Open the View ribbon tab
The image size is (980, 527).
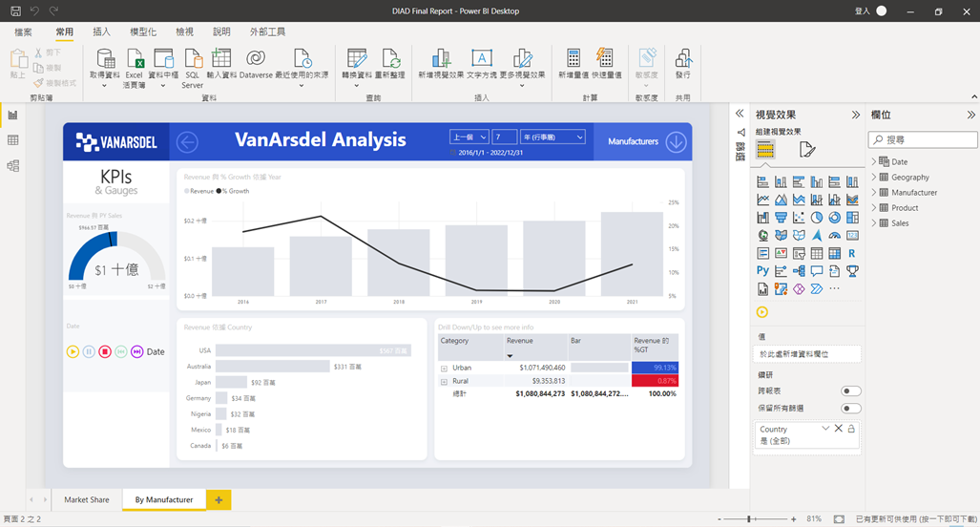coord(184,32)
